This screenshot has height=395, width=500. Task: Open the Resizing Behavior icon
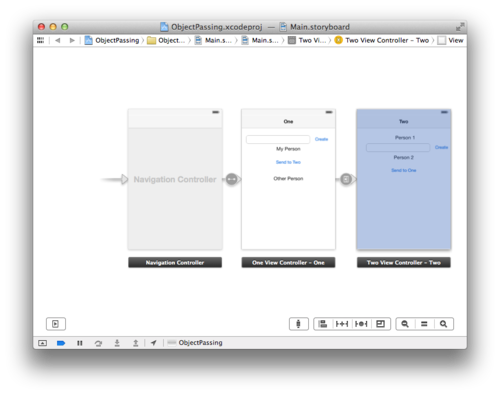(x=380, y=324)
